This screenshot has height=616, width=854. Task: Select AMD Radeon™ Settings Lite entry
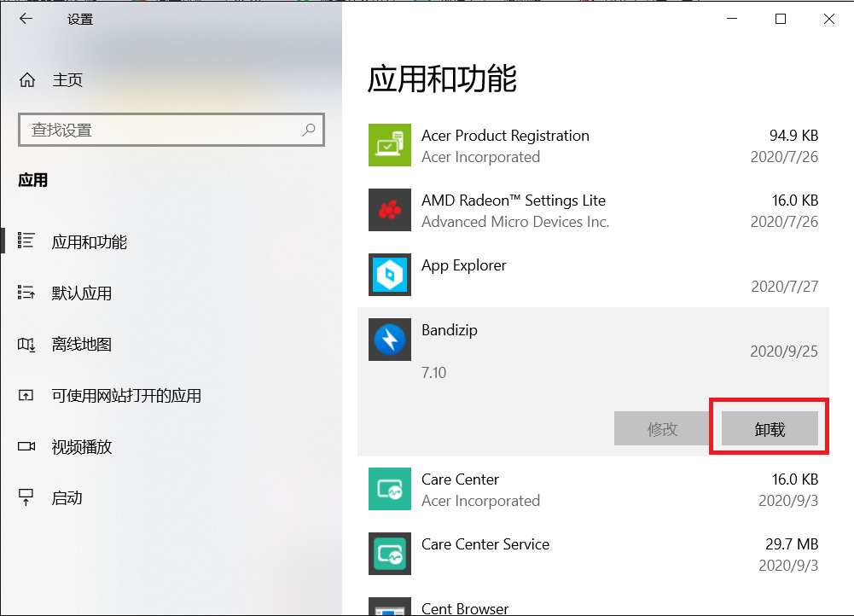[593, 210]
